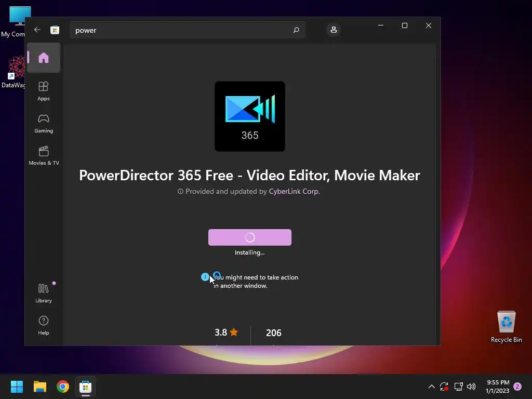This screenshot has width=532, height=399.
Task: Open File Explorer from the taskbar
Action: [x=39, y=387]
